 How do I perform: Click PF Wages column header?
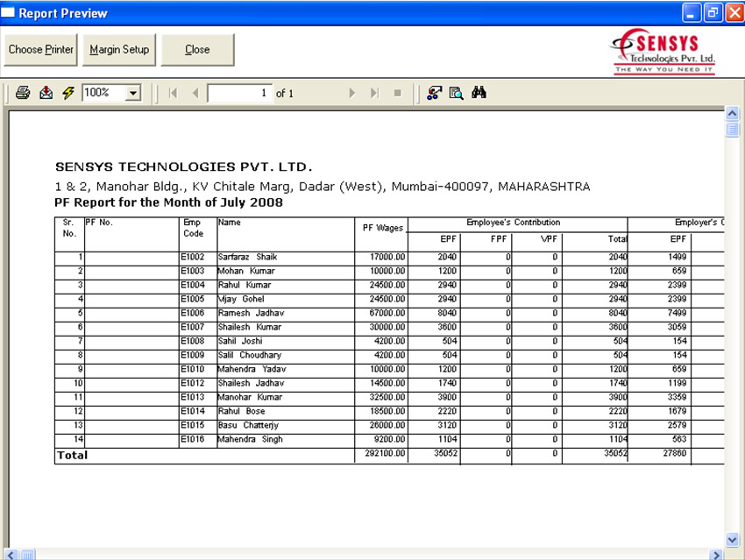click(382, 228)
